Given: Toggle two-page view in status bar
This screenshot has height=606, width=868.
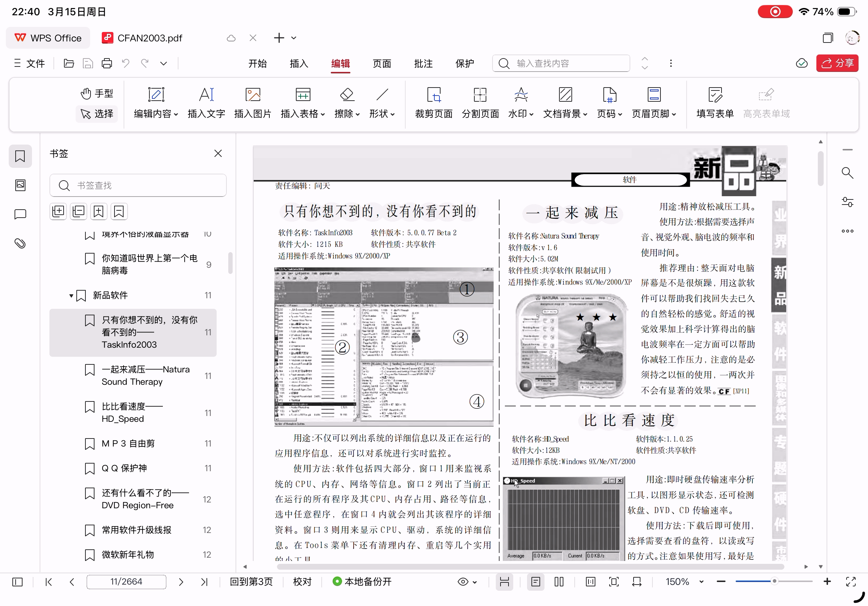Looking at the screenshot, I should (x=559, y=582).
